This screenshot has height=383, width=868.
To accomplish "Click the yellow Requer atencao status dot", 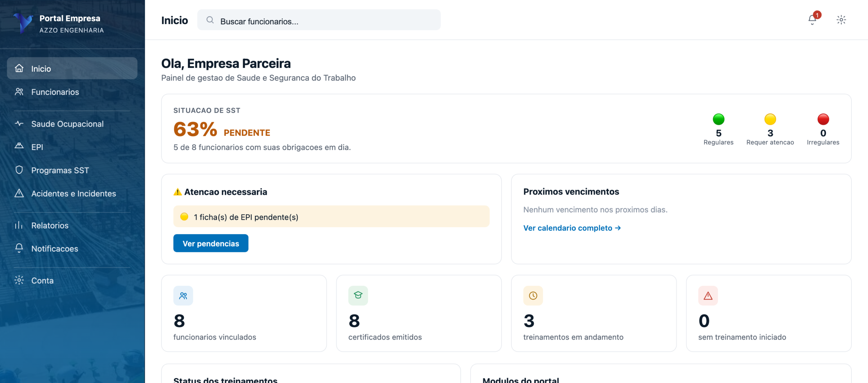I will pos(770,119).
